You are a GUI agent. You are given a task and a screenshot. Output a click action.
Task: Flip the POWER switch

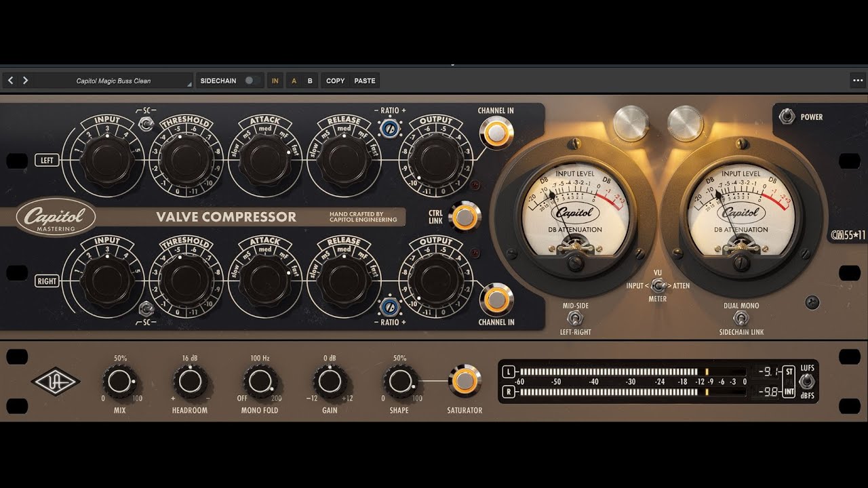(x=787, y=117)
